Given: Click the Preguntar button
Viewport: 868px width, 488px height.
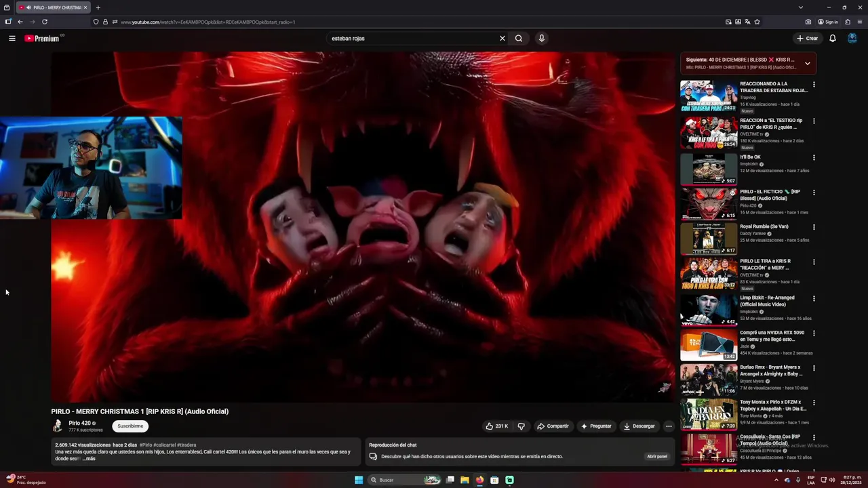Looking at the screenshot, I should tap(596, 426).
